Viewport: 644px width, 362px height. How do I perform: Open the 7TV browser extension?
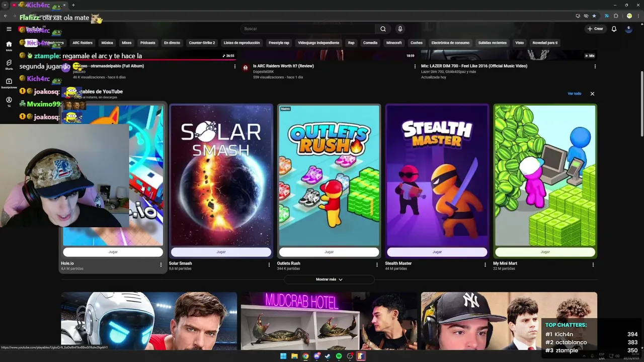pyautogui.click(x=607, y=16)
